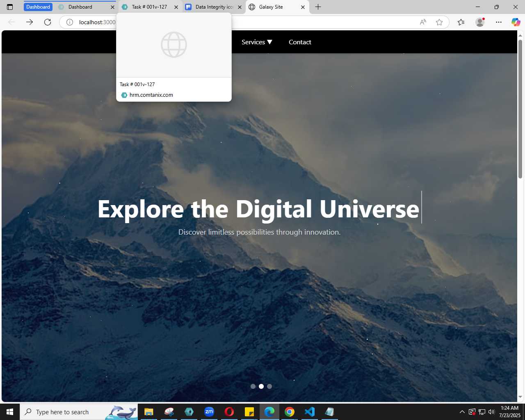Screen dimensions: 525x420
Task: Close the Dashboard tab
Action: [x=112, y=7]
